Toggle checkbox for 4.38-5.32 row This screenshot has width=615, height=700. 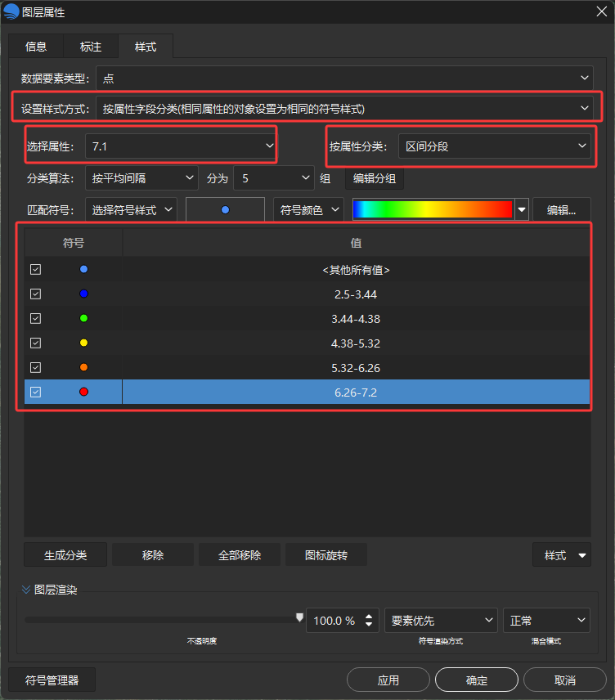tap(36, 343)
